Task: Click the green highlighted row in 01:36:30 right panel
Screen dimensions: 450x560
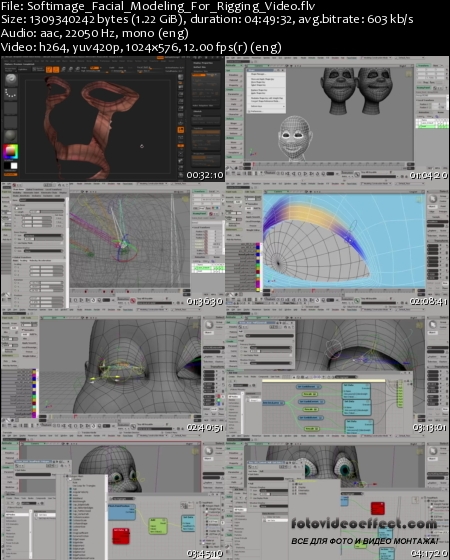Action: 209,267
